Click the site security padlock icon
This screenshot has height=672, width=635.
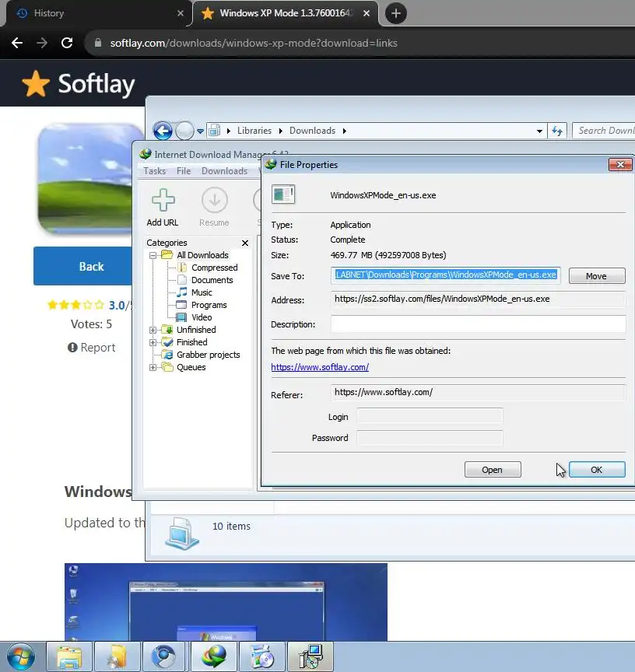[x=98, y=43]
